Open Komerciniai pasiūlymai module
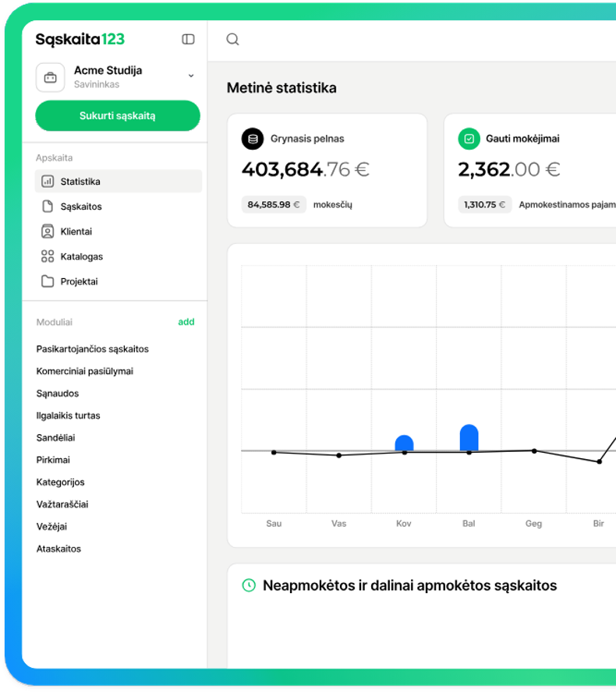The image size is (616, 692). click(x=84, y=371)
